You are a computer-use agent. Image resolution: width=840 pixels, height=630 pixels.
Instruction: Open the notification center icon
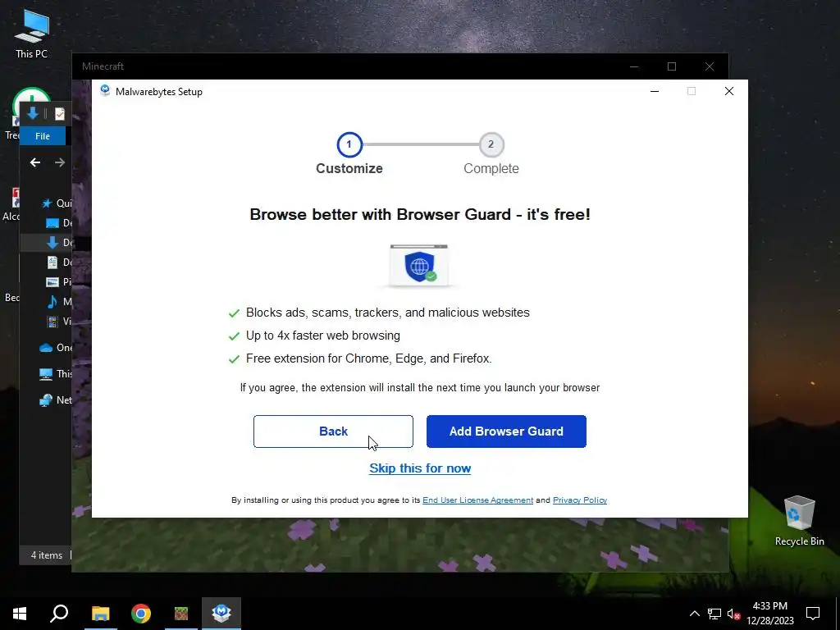point(813,614)
